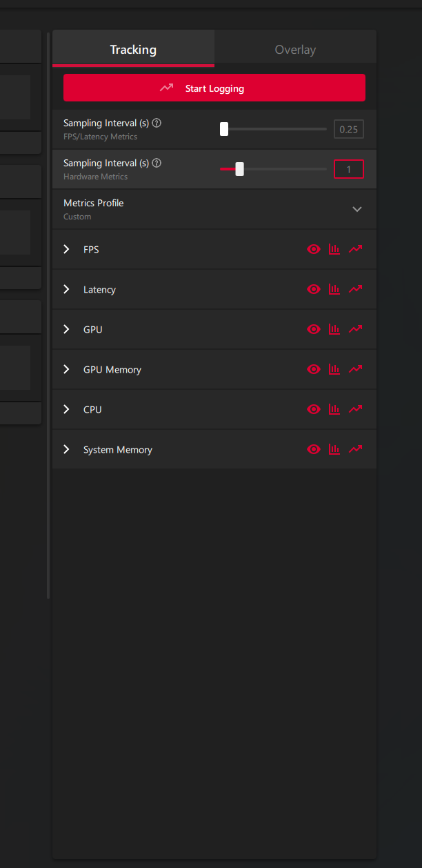
Task: Click the line graph icon for GPU Memory
Action: click(355, 369)
